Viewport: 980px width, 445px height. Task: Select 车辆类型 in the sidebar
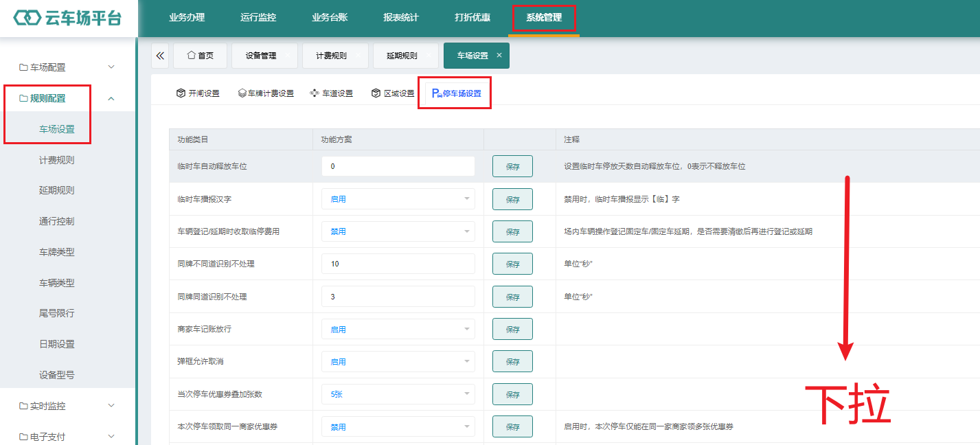[x=57, y=282]
